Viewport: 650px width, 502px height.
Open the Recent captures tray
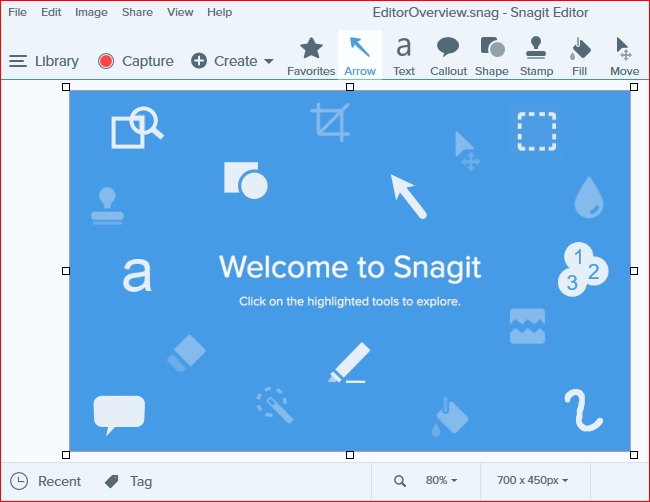(x=46, y=482)
